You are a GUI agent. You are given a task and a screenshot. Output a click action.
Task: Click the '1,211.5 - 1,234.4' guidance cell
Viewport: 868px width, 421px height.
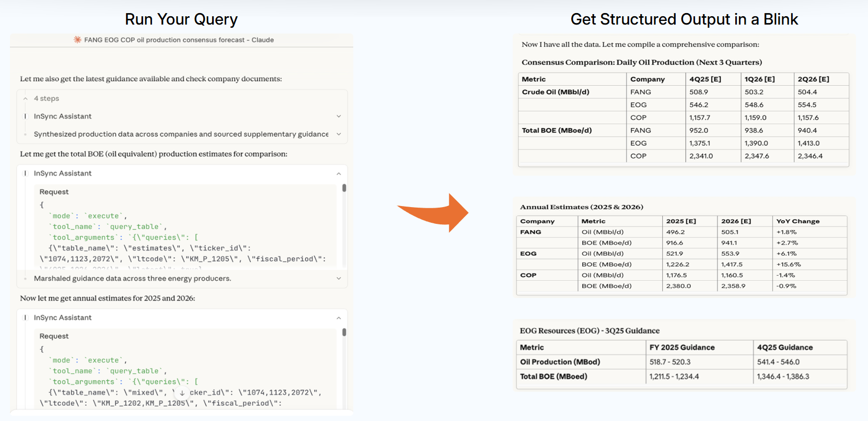coord(674,377)
